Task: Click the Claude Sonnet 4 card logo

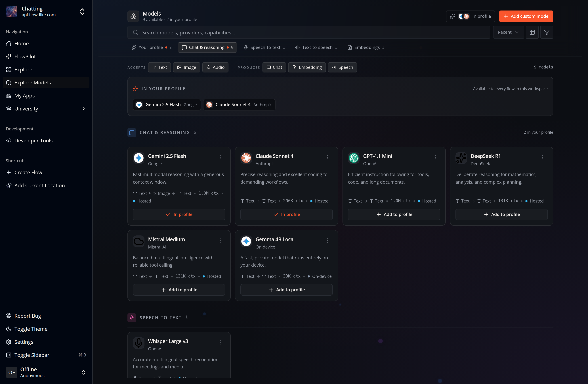Action: click(246, 158)
